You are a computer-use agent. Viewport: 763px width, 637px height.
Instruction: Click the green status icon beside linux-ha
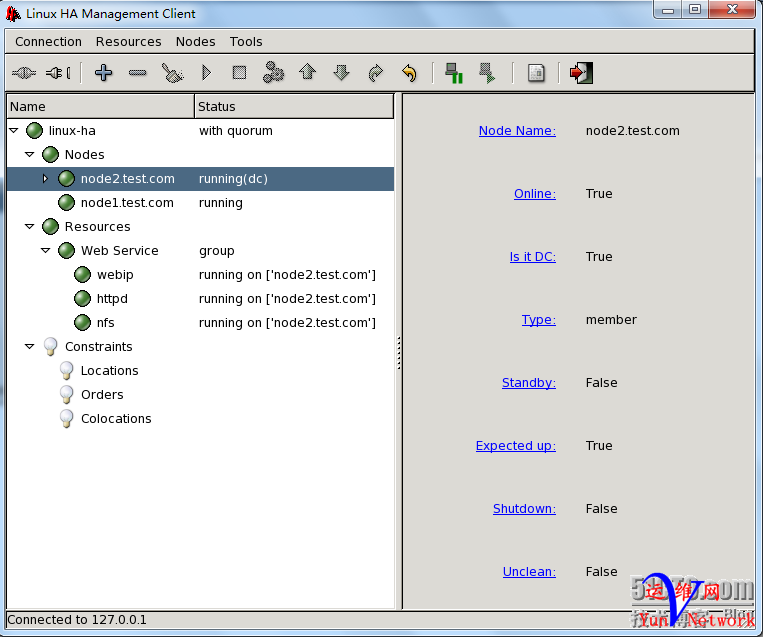click(35, 130)
